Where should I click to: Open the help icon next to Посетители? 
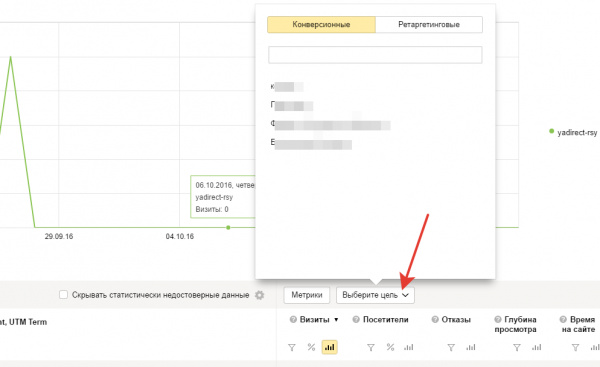pyautogui.click(x=356, y=320)
